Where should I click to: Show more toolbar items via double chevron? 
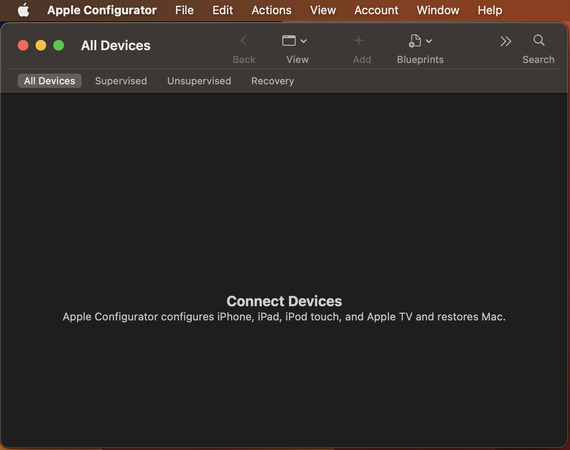505,41
